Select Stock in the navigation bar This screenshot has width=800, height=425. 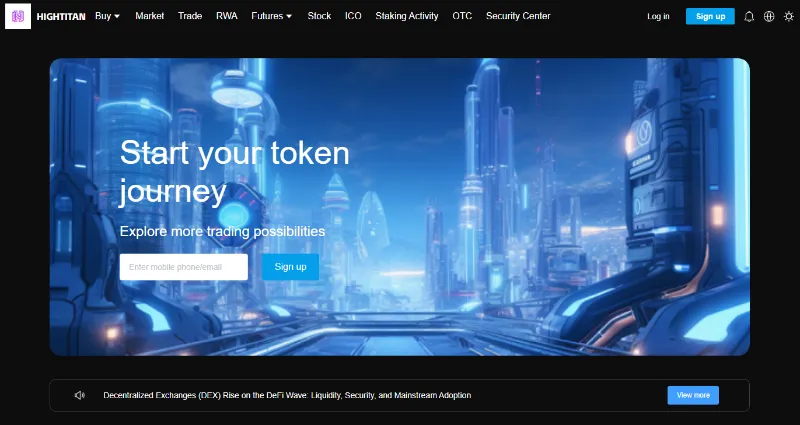319,16
